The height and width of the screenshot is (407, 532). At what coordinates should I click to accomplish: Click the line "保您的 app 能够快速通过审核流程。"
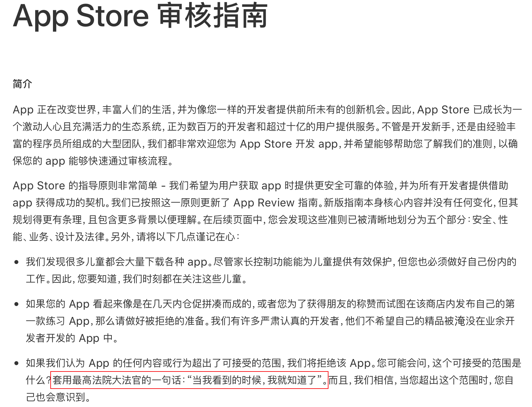point(93,161)
